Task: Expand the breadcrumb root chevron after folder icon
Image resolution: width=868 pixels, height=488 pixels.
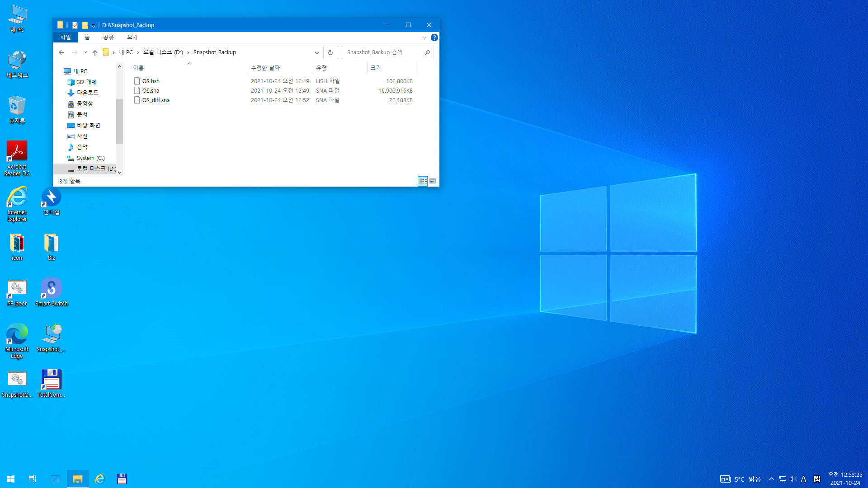Action: (x=113, y=52)
